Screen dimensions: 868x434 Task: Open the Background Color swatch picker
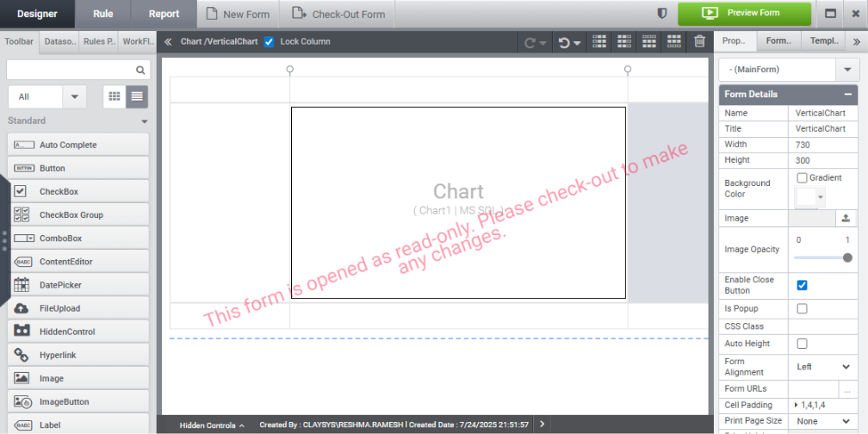coord(810,197)
